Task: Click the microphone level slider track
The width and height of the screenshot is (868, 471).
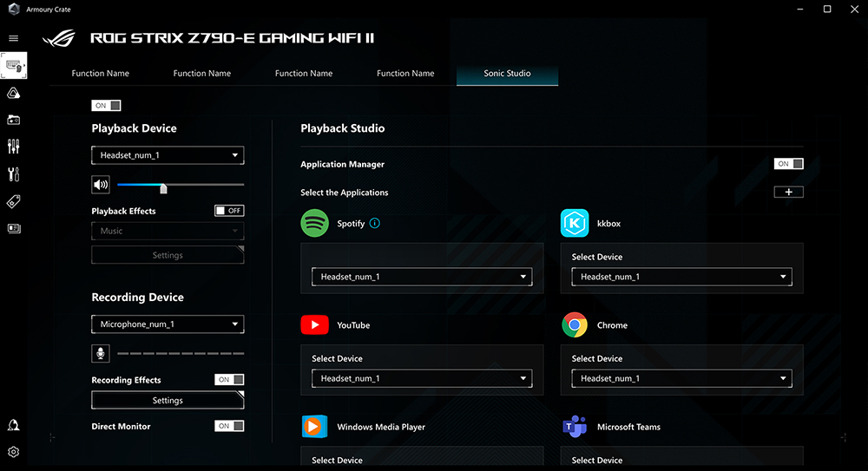Action: click(181, 353)
